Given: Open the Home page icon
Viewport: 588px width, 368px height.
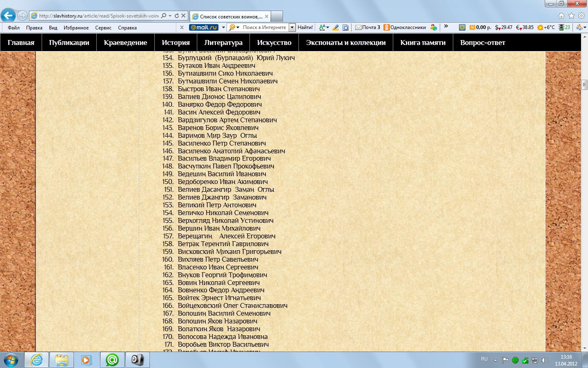Looking at the screenshot, I should (x=561, y=16).
